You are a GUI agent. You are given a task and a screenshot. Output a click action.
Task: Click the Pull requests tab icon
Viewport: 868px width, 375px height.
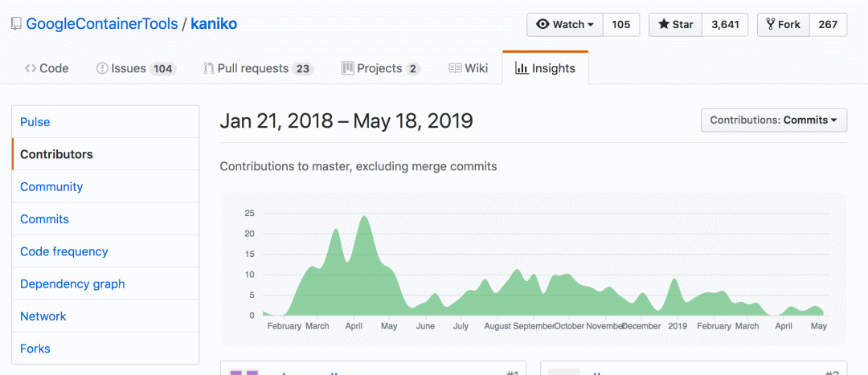click(x=209, y=68)
